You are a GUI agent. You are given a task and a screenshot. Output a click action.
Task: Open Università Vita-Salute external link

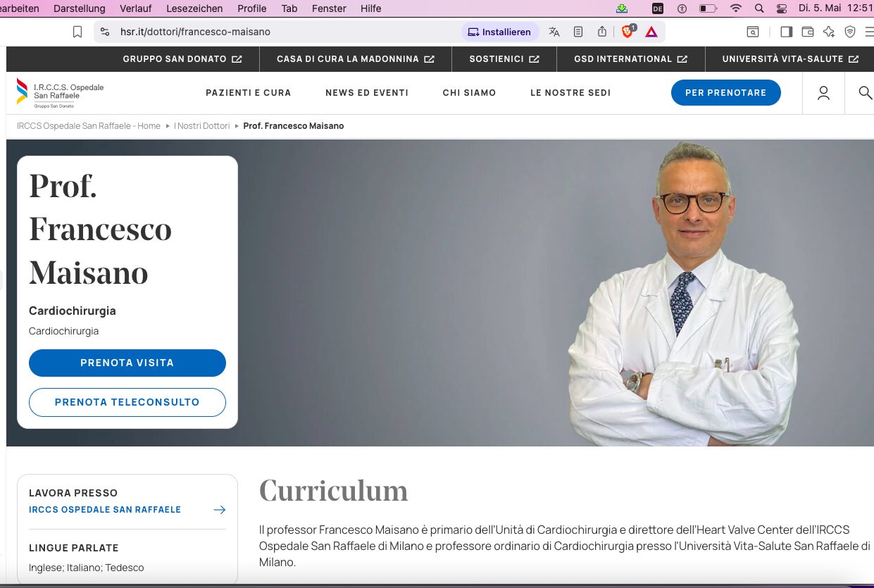coord(790,59)
